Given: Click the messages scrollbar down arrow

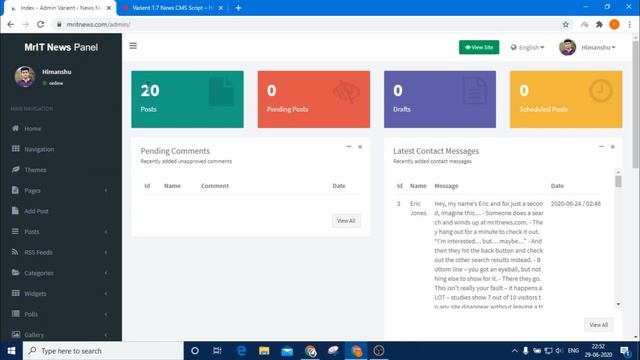Looking at the screenshot, I should [x=618, y=304].
